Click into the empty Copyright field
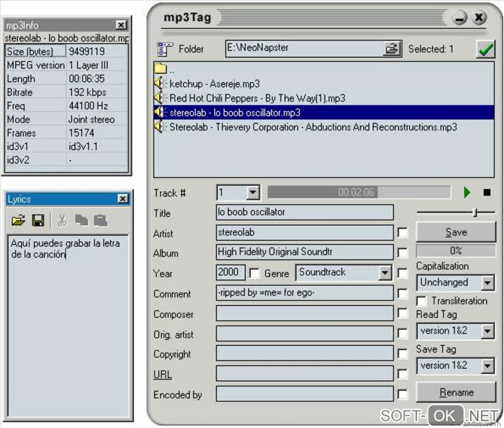 coord(305,353)
